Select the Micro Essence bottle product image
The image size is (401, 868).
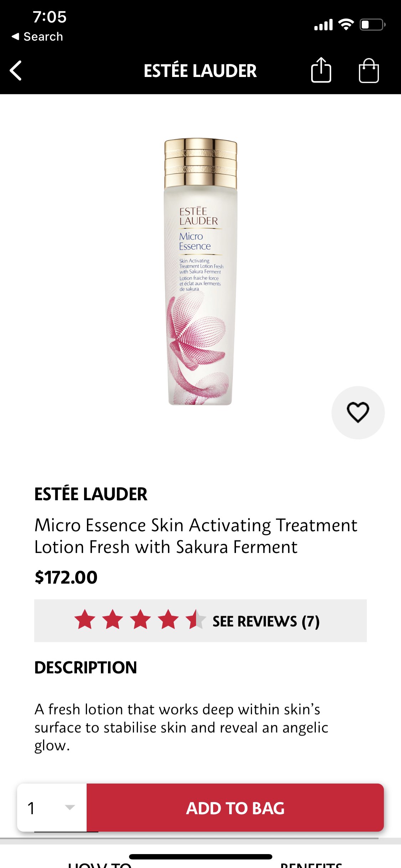pyautogui.click(x=200, y=272)
